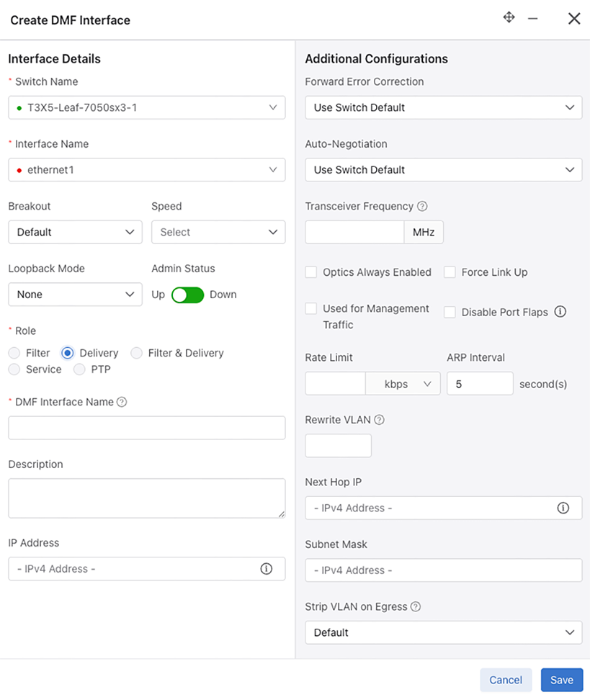Select the Filter role radio button
This screenshot has width=590, height=700.
click(14, 353)
